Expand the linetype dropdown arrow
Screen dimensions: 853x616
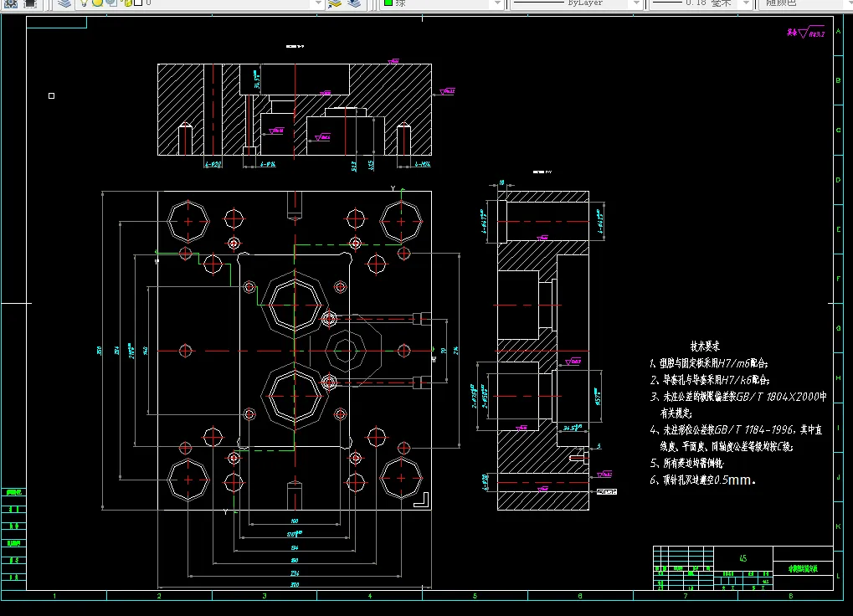(636, 3)
